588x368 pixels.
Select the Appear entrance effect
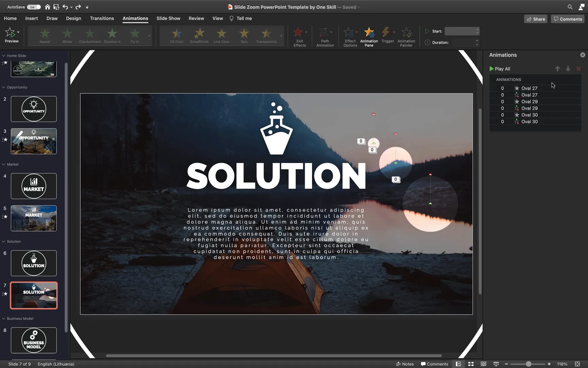coord(45,35)
